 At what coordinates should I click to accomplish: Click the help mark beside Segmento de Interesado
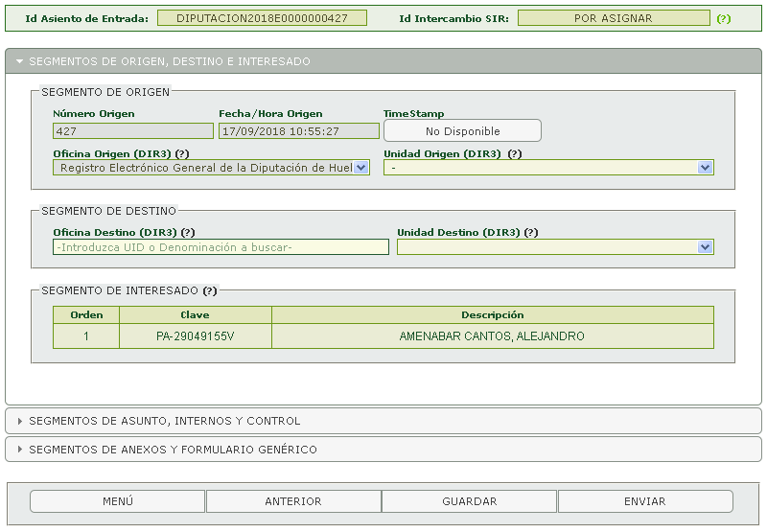coord(210,291)
